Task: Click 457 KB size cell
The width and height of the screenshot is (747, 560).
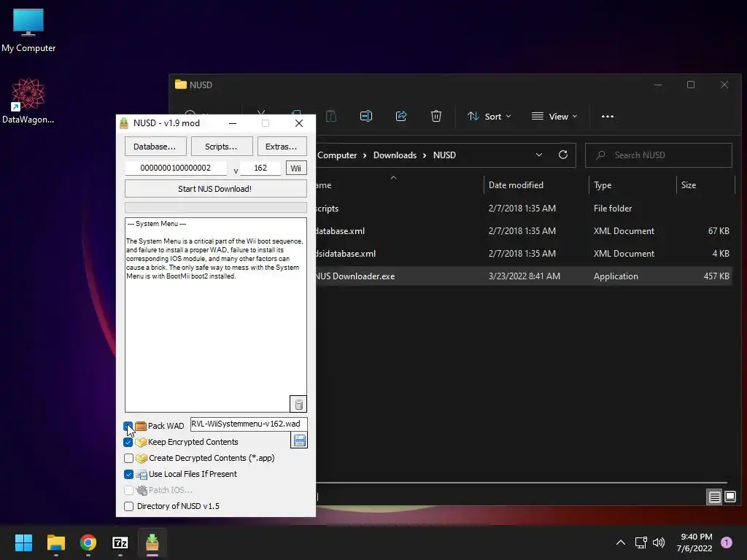Action: [x=716, y=276]
